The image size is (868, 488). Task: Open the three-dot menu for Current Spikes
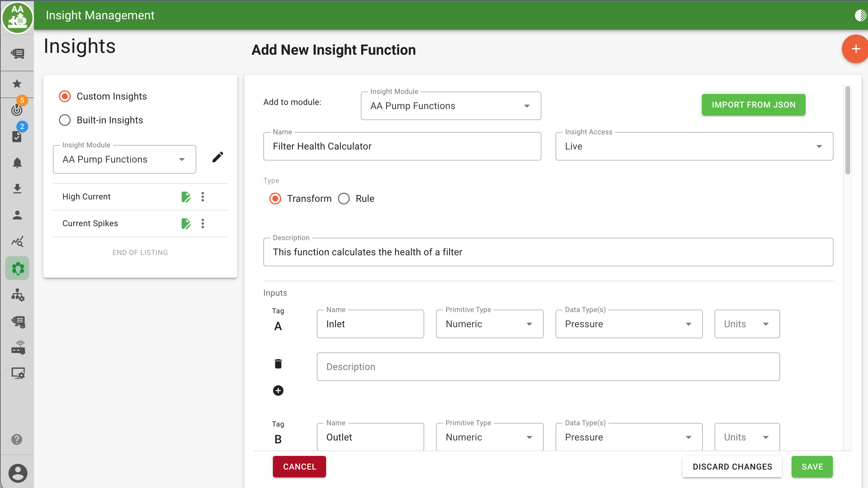click(202, 223)
